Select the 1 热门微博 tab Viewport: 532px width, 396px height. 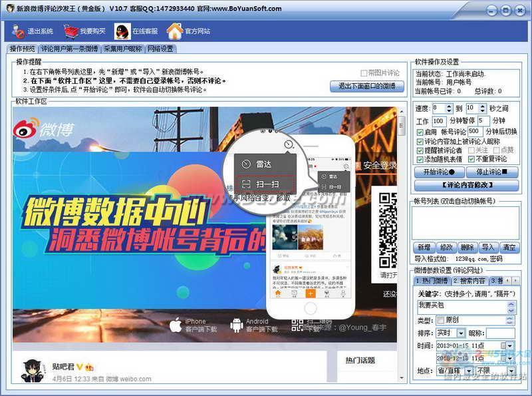coord(432,281)
